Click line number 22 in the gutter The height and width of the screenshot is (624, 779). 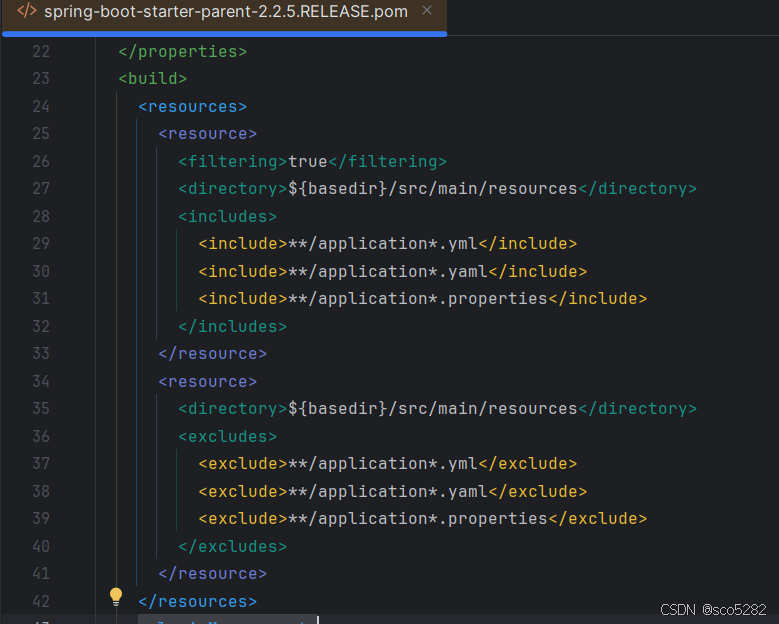[x=41, y=52]
